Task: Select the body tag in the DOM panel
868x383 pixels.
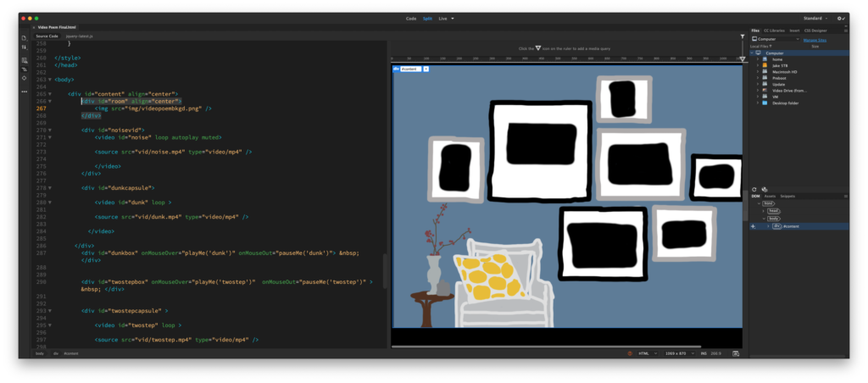Action: pyautogui.click(x=773, y=219)
